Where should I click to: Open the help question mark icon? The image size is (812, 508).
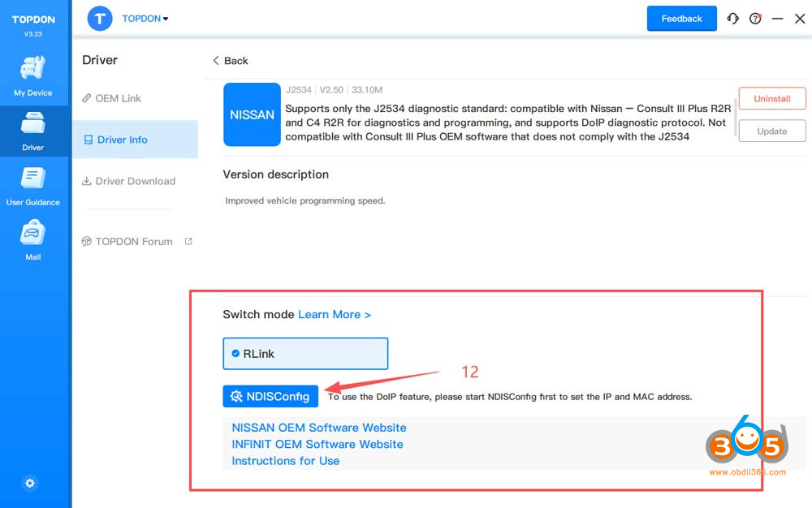(x=755, y=19)
